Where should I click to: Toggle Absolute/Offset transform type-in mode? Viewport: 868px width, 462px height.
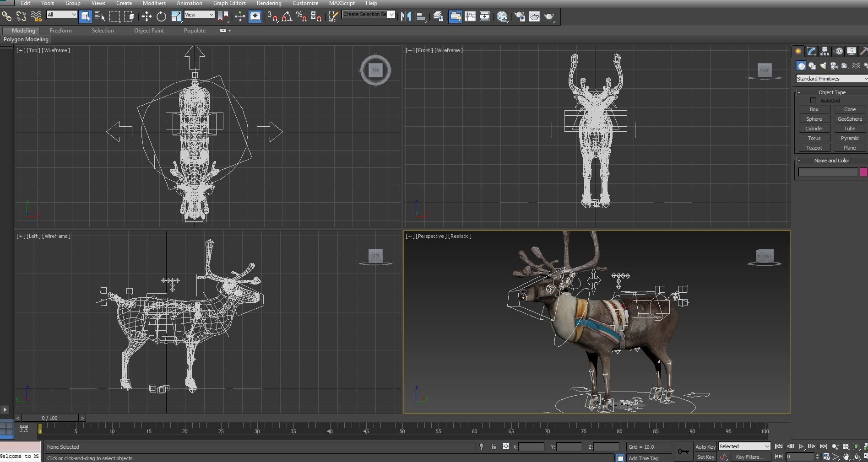(x=506, y=447)
